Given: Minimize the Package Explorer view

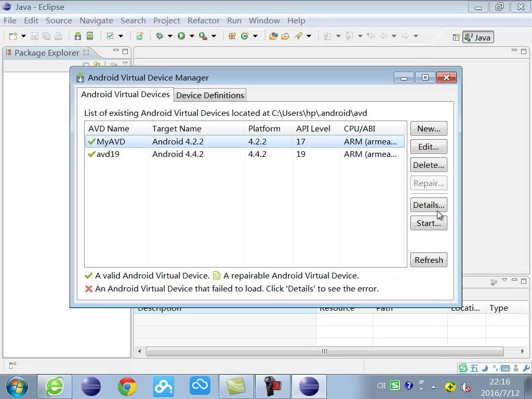Looking at the screenshot, I should pos(116,51).
